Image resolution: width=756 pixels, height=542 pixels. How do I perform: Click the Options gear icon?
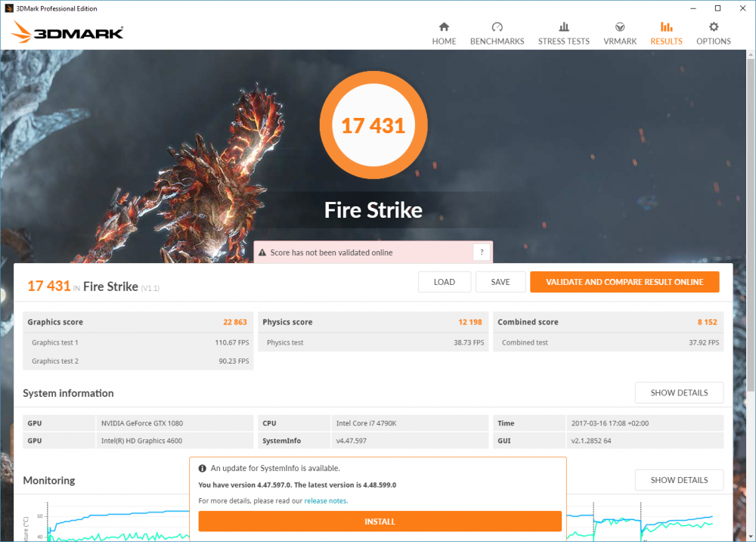pyautogui.click(x=714, y=26)
